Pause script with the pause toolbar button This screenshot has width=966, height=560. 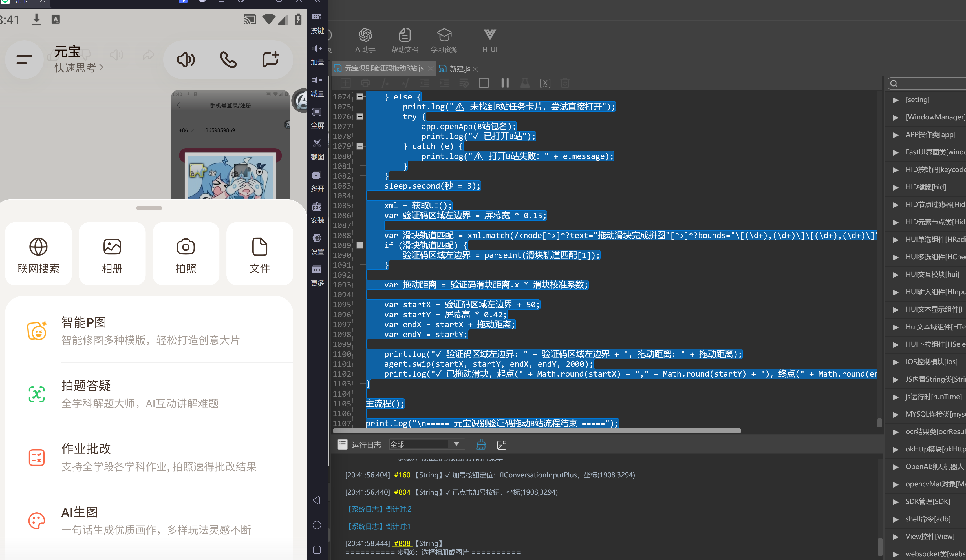(x=505, y=83)
